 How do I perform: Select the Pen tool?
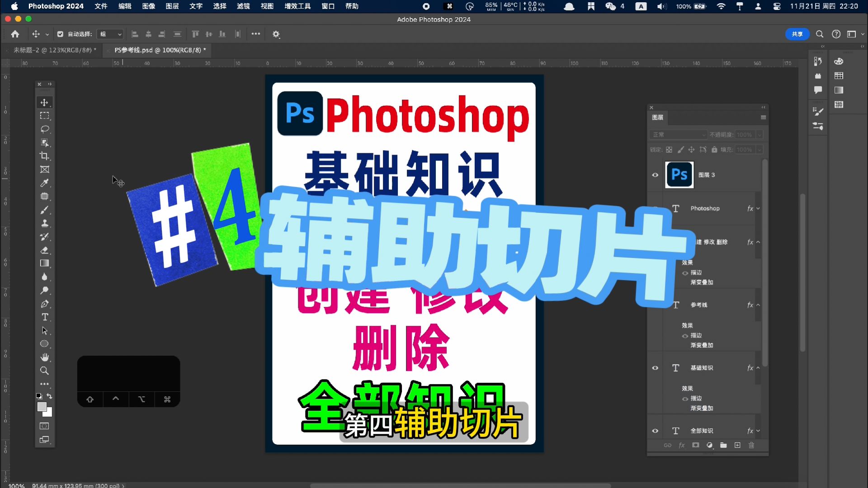[44, 304]
